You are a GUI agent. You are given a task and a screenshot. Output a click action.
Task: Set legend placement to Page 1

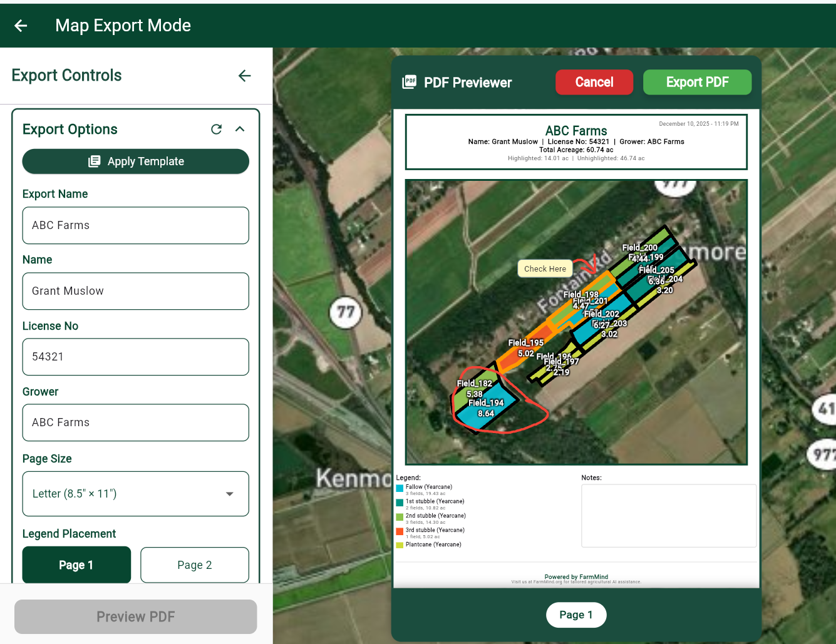coord(76,565)
